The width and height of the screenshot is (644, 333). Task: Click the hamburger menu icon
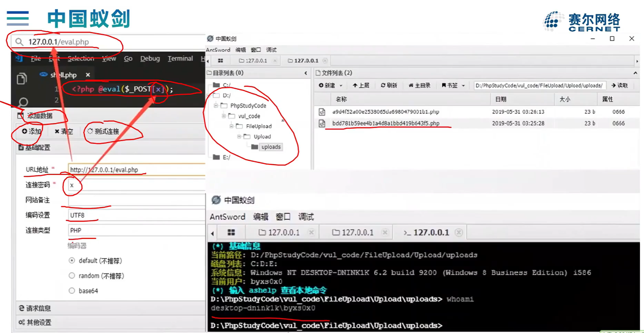point(18,18)
